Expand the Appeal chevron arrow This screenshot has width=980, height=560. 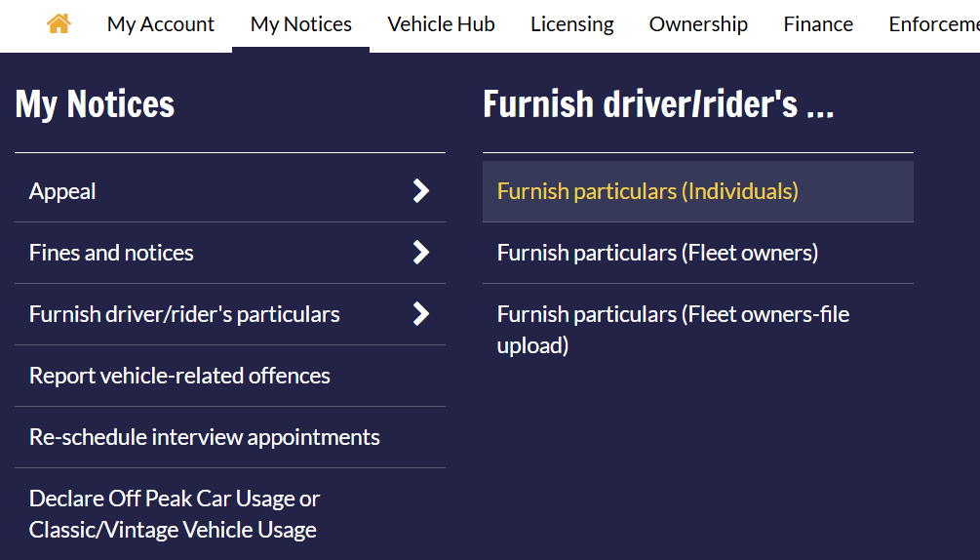tap(421, 190)
